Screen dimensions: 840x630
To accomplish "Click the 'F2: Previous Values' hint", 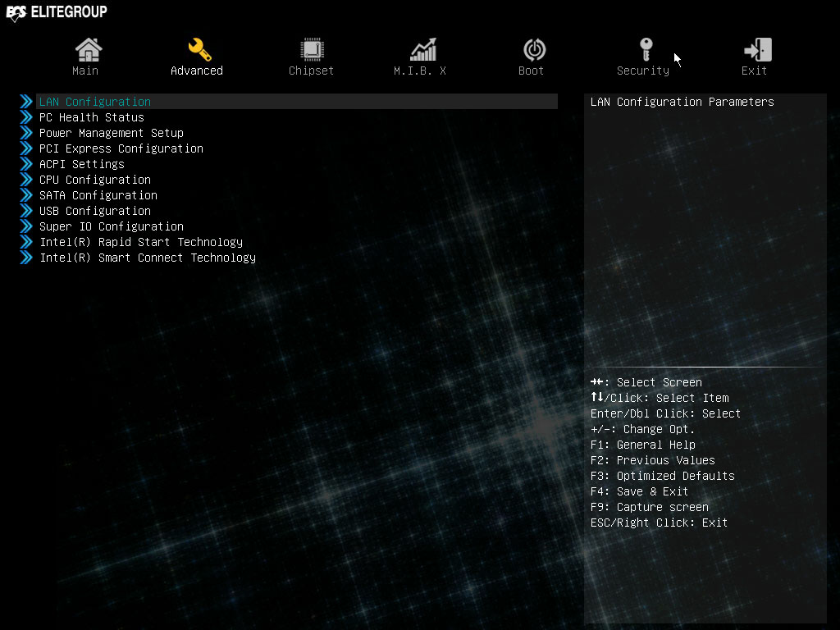I will pyautogui.click(x=652, y=460).
